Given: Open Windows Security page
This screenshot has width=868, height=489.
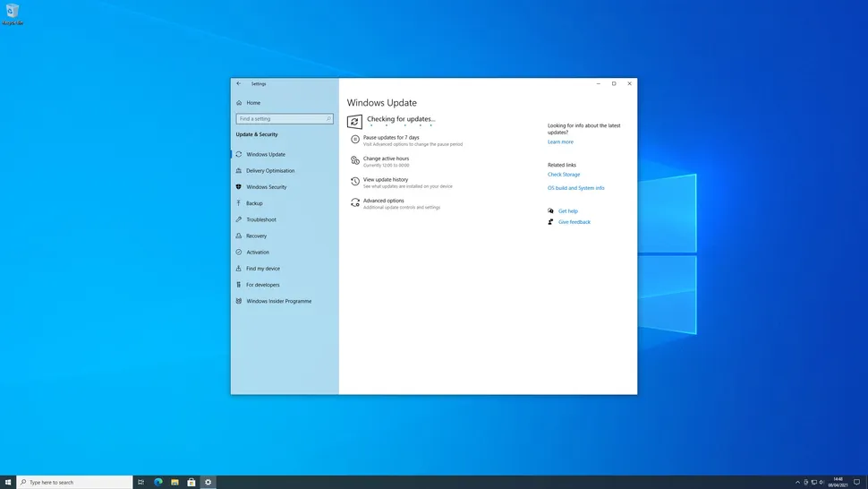Looking at the screenshot, I should point(267,187).
